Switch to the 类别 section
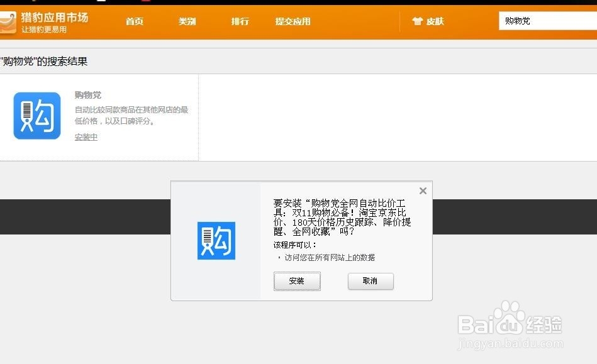 [x=187, y=21]
